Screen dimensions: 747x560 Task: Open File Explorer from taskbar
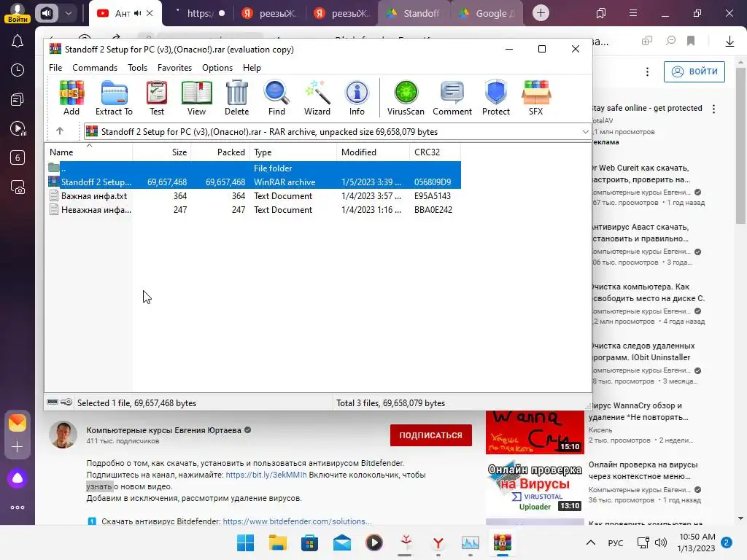coord(277,542)
